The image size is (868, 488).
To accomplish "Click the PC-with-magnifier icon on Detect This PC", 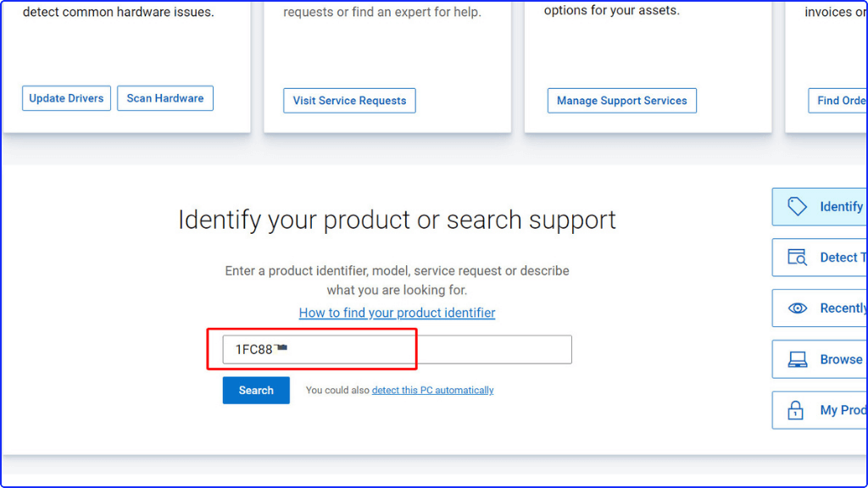I will [798, 257].
